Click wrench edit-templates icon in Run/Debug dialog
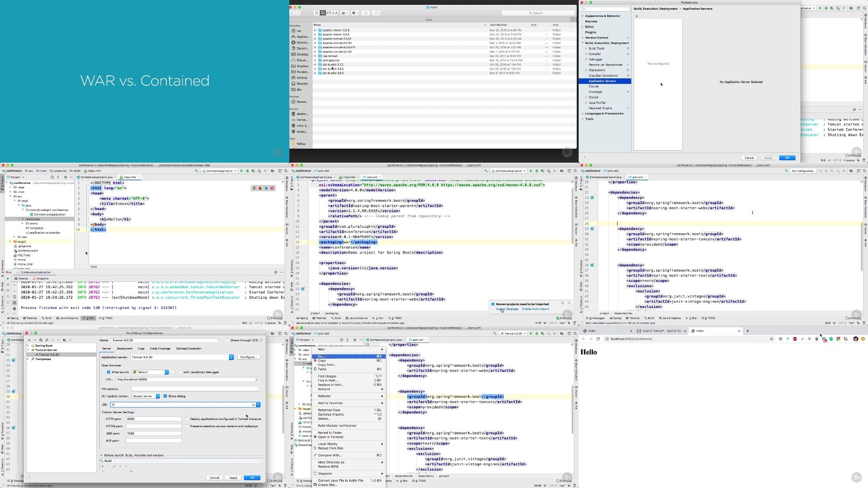 click(x=47, y=340)
